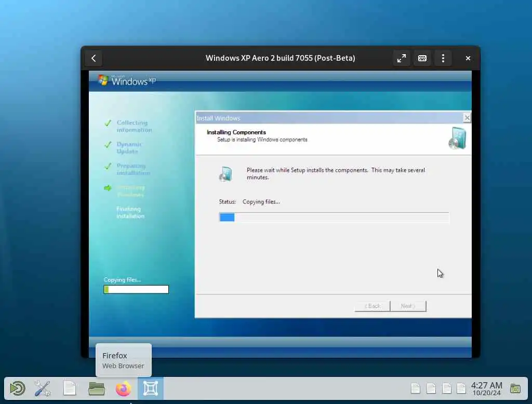This screenshot has width=532, height=404.
Task: Open the application menu in taskbar
Action: (17, 388)
